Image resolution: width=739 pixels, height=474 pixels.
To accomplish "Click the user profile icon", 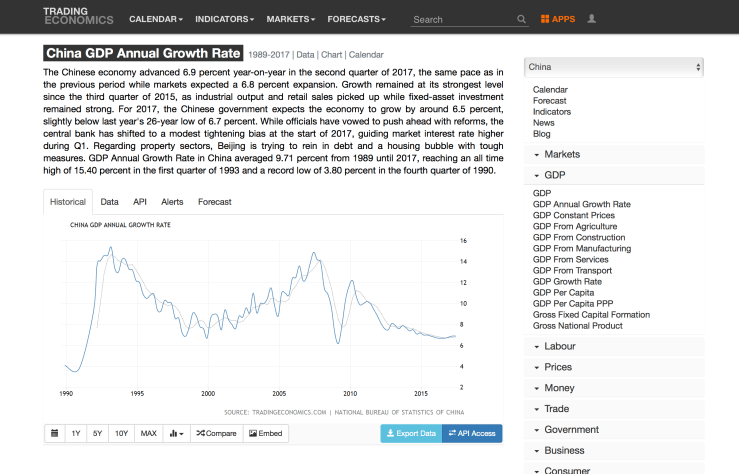I will pos(592,19).
